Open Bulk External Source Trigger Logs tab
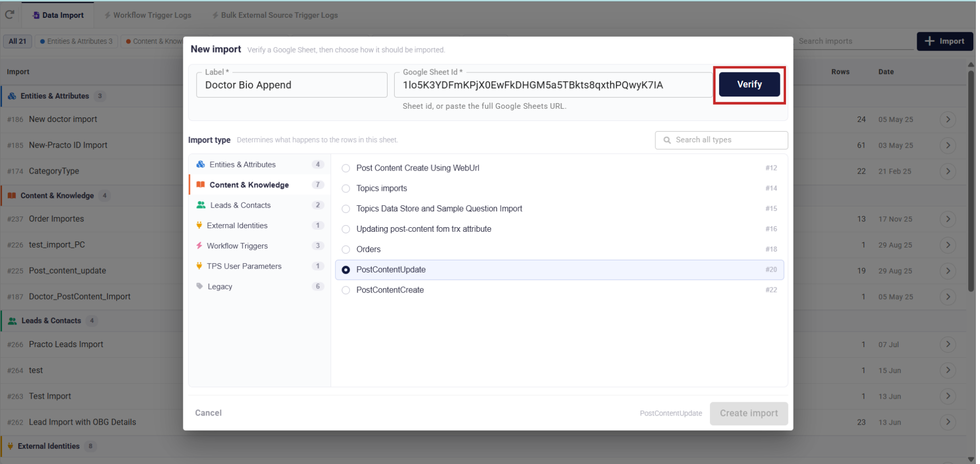Screen dimensions: 980x464 tap(275, 15)
